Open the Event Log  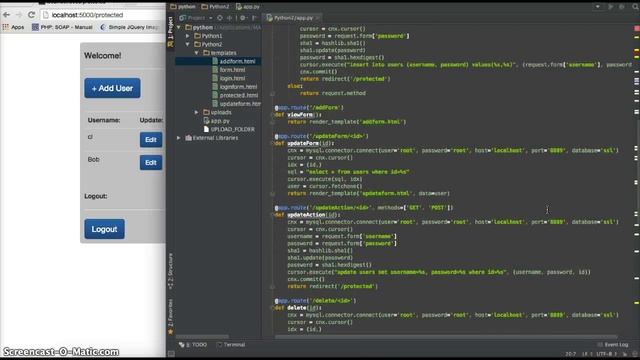click(x=613, y=345)
